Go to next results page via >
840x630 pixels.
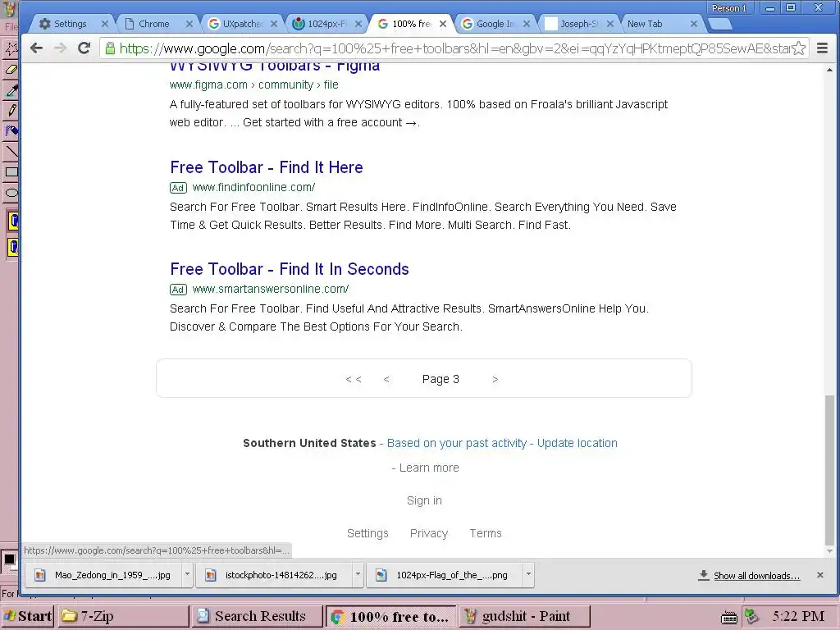pos(495,379)
